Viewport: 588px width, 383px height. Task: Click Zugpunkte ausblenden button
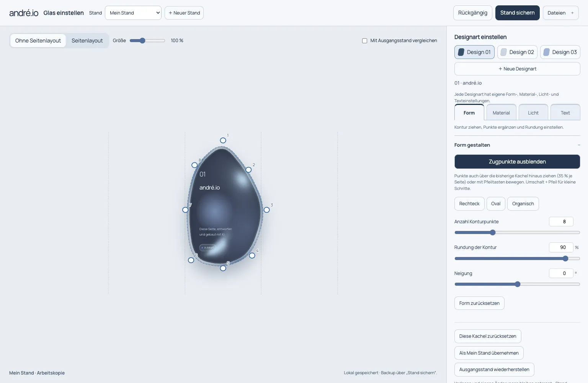(517, 162)
